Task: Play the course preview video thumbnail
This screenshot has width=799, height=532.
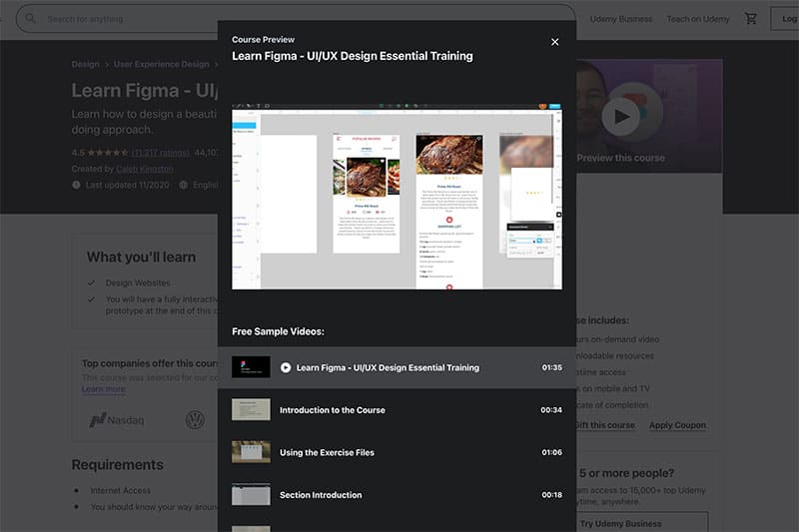Action: coord(620,117)
